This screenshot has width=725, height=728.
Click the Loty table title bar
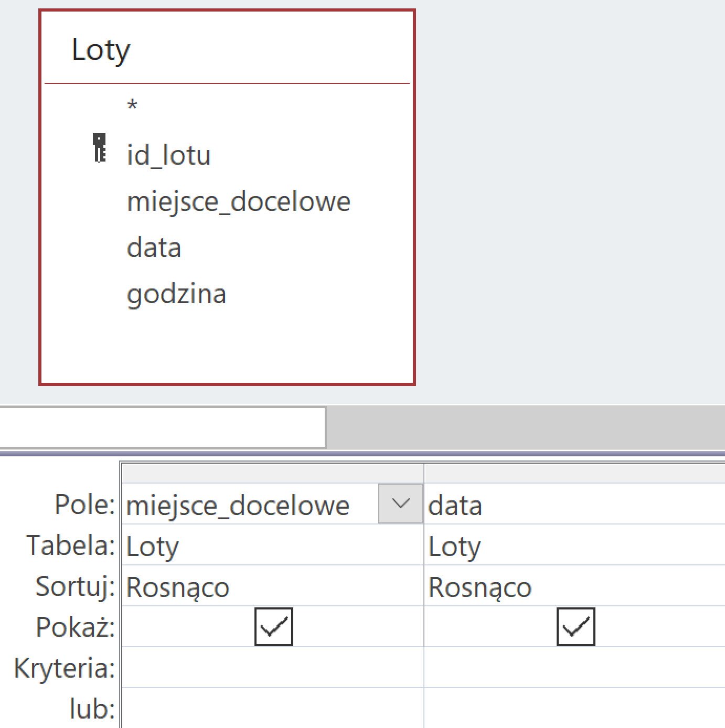coord(102,49)
